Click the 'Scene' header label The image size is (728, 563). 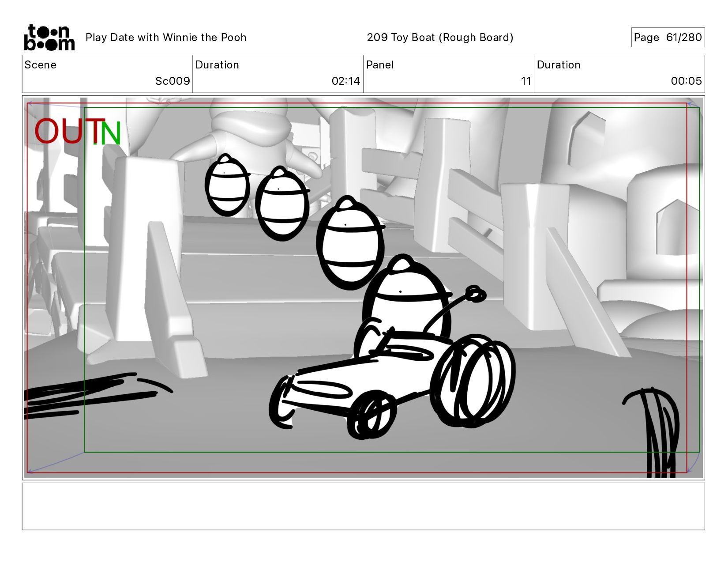pos(41,65)
